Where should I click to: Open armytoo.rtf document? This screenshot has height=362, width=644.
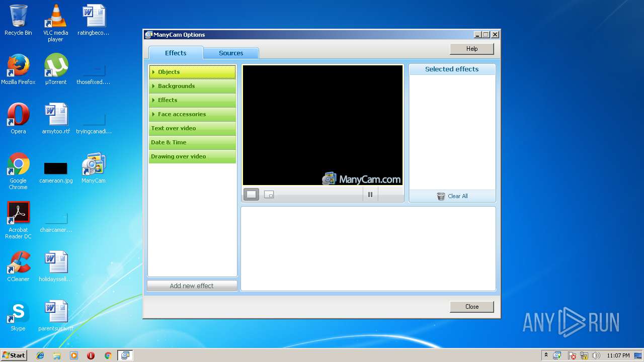[x=55, y=119]
